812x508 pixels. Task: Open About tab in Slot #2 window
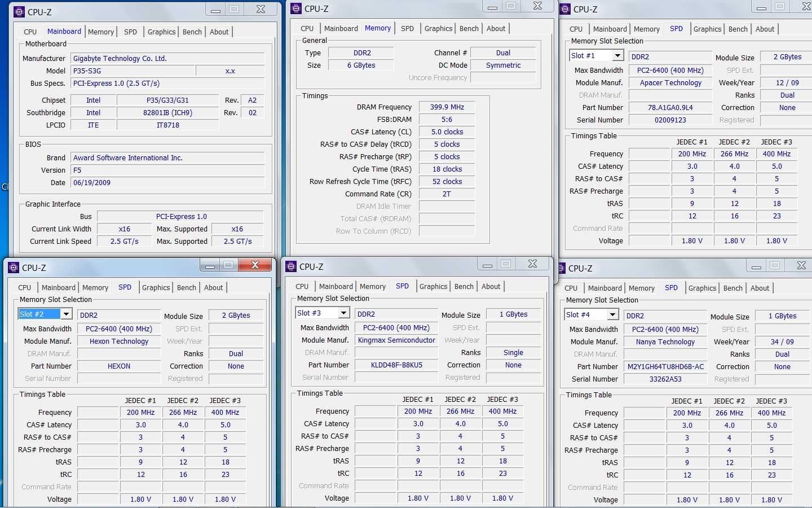213,287
